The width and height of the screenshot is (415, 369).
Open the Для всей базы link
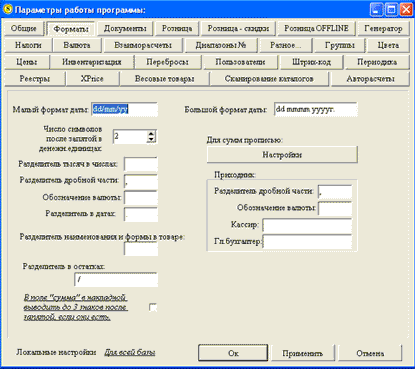coord(130,352)
